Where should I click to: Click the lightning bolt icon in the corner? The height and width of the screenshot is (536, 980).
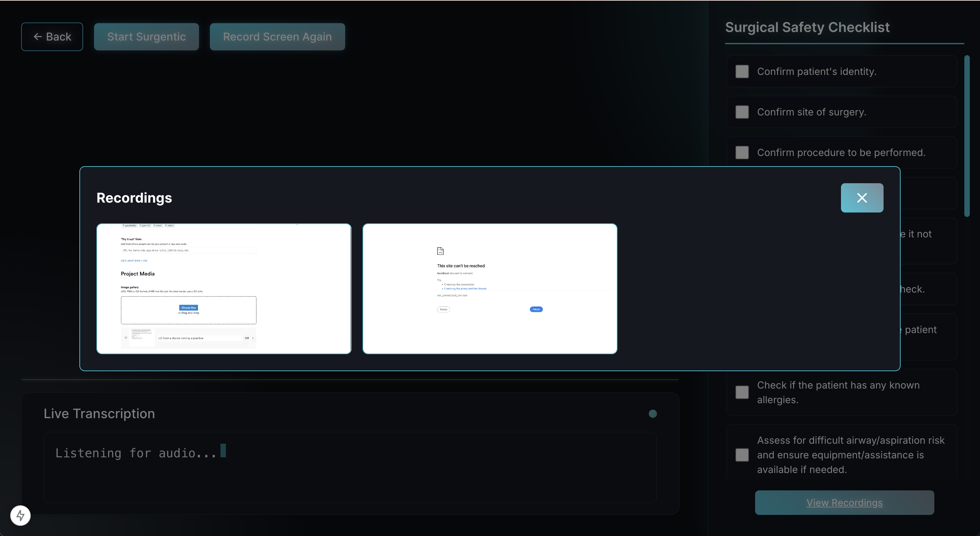coord(20,516)
